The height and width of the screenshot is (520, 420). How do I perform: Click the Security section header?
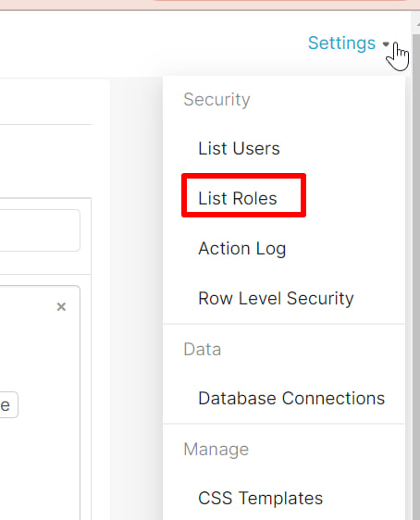coord(216,100)
